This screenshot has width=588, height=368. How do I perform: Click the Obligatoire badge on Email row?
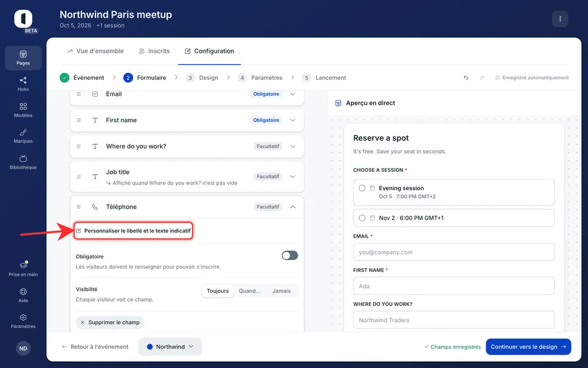pyautogui.click(x=266, y=94)
